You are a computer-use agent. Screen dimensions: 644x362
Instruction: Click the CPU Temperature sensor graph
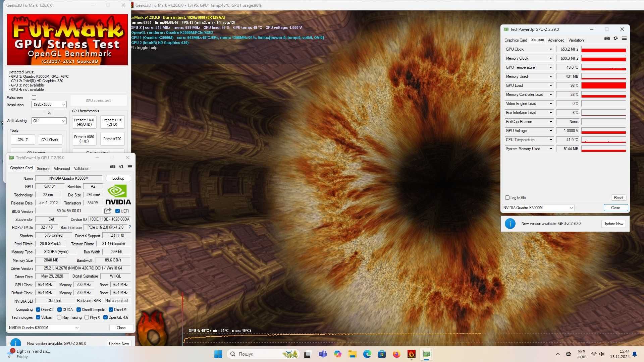pos(603,140)
